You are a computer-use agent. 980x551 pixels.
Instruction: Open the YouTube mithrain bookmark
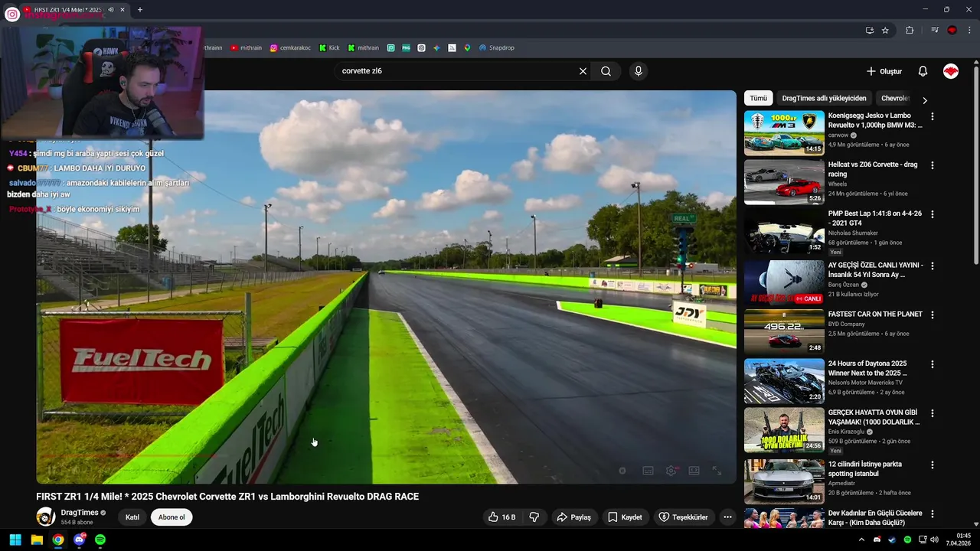click(246, 47)
